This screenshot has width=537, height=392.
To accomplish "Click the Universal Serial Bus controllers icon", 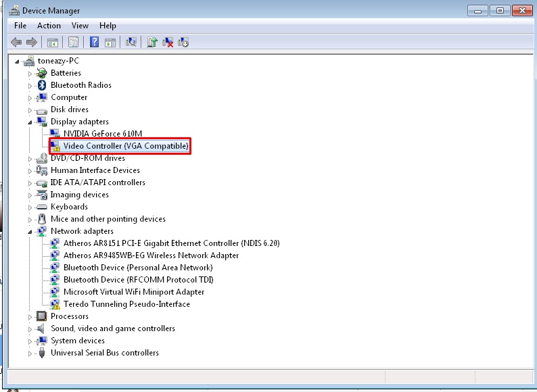I will (x=42, y=353).
